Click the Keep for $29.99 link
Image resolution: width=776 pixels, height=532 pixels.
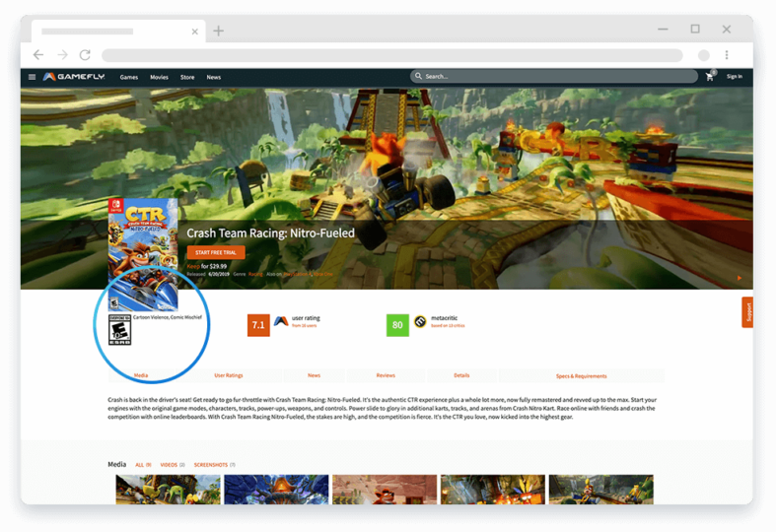[207, 266]
